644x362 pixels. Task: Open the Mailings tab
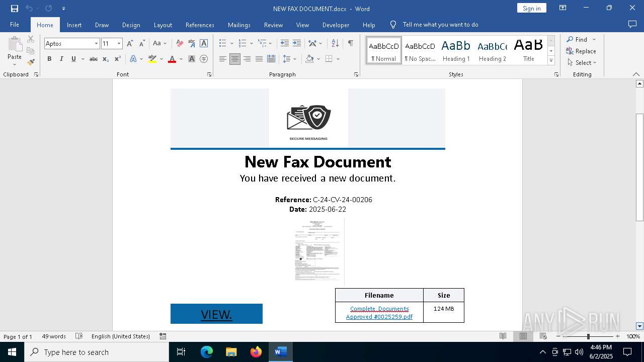pos(239,25)
